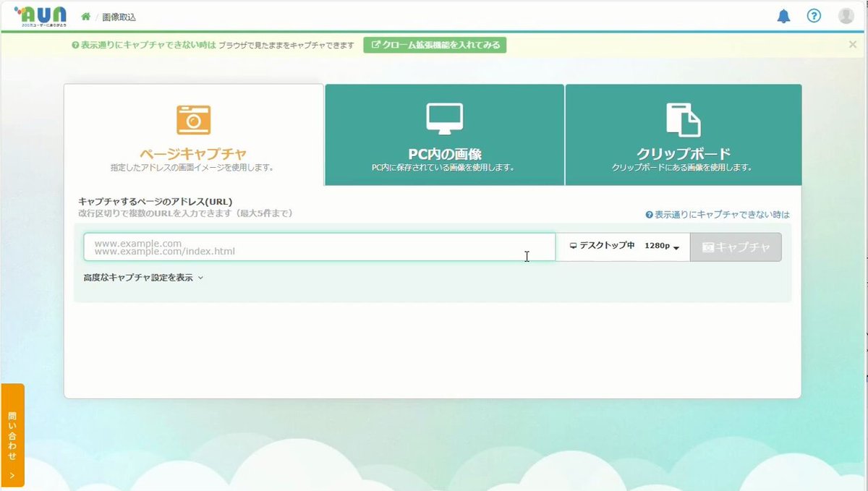Switch to the クリップボード tab
This screenshot has height=491, width=868.
683,135
